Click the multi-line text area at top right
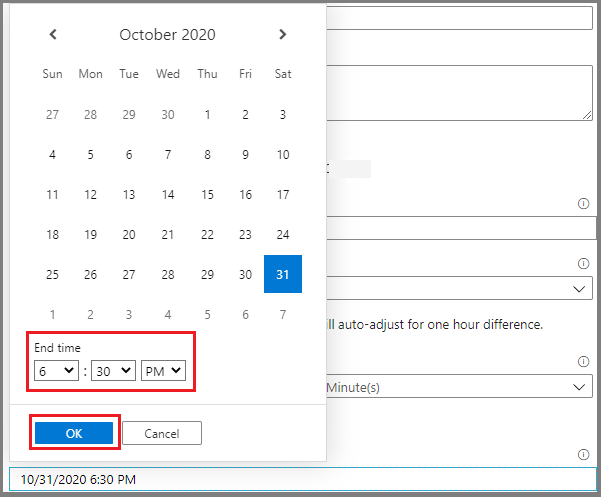The image size is (601, 497). tap(460, 95)
